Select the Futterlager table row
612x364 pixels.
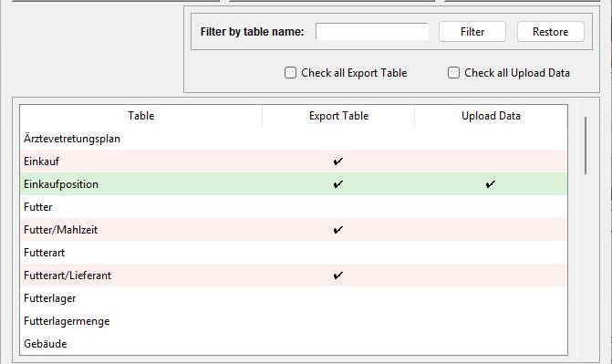click(x=294, y=298)
